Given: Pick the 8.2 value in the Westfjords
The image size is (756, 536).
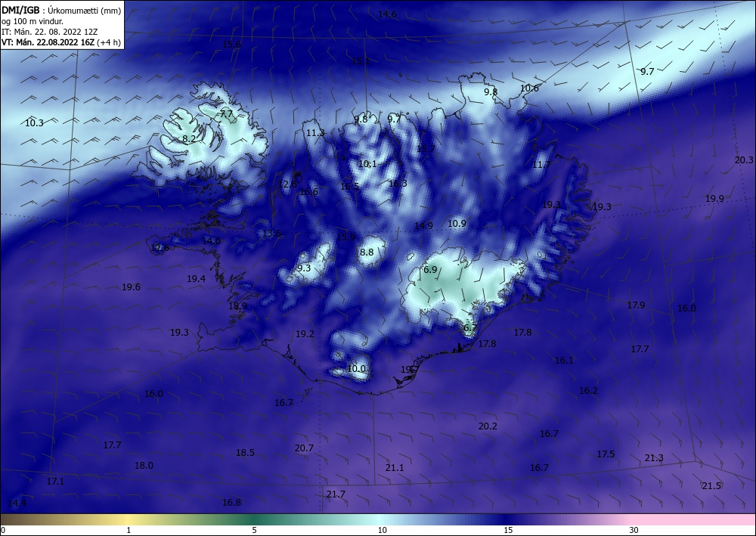Looking at the screenshot, I should 189,138.
